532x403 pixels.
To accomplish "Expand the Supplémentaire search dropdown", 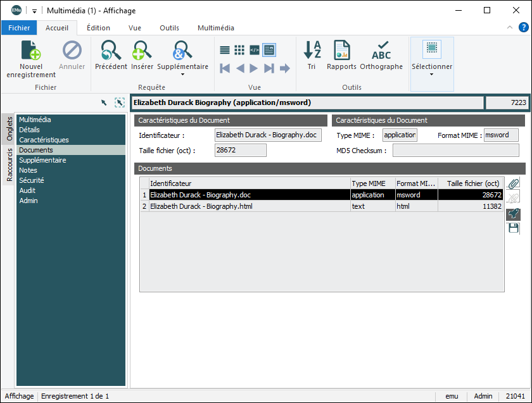I will tap(182, 75).
